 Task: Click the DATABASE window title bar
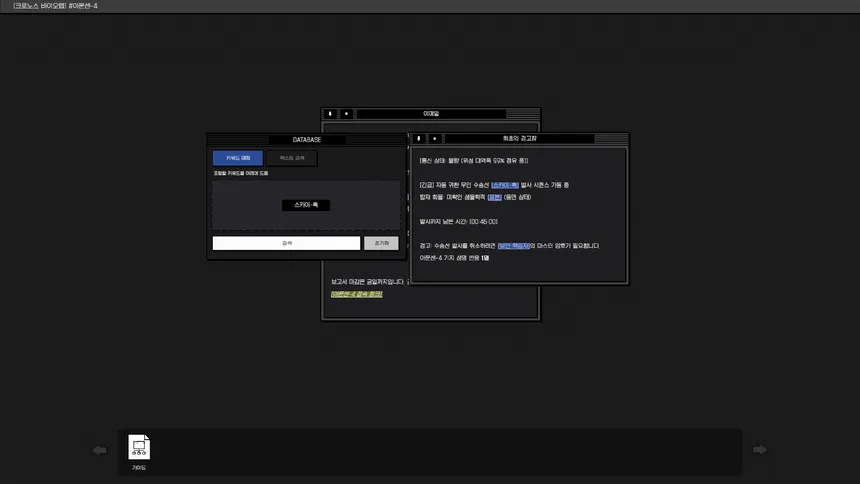[307, 140]
